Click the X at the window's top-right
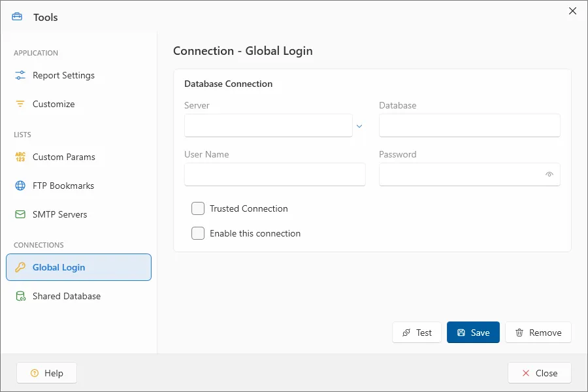Screen dimensions: 588x392 572,11
